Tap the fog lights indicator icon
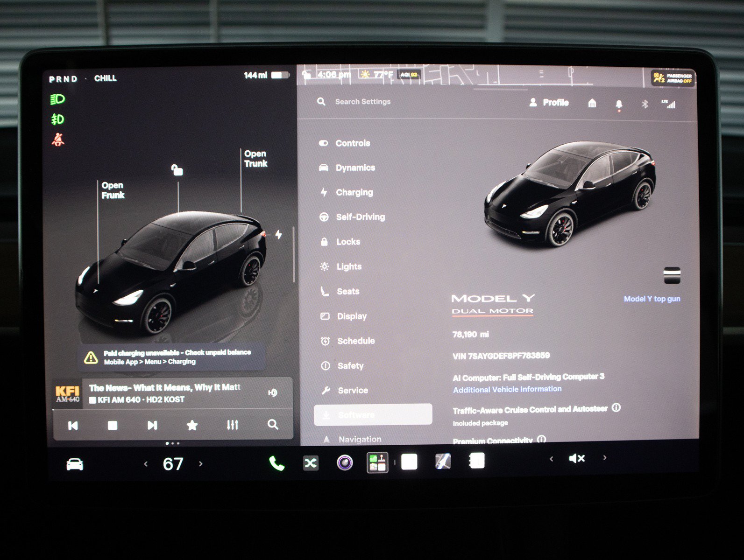744x560 pixels. tap(57, 119)
